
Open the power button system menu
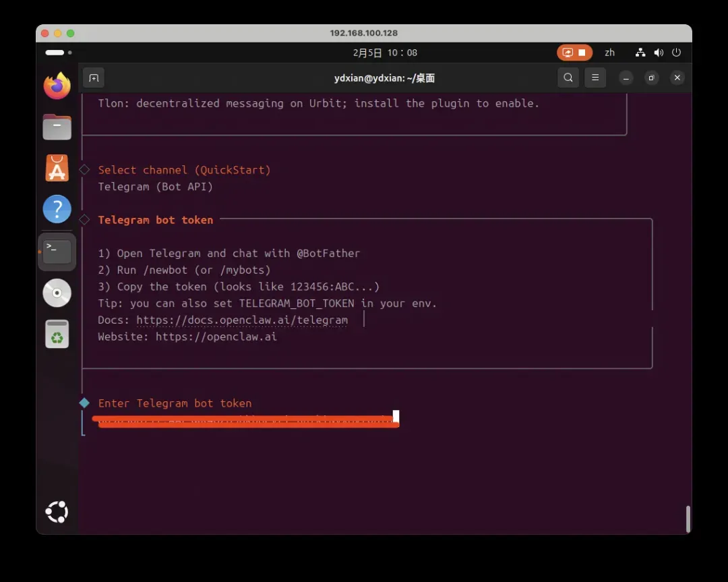(676, 53)
